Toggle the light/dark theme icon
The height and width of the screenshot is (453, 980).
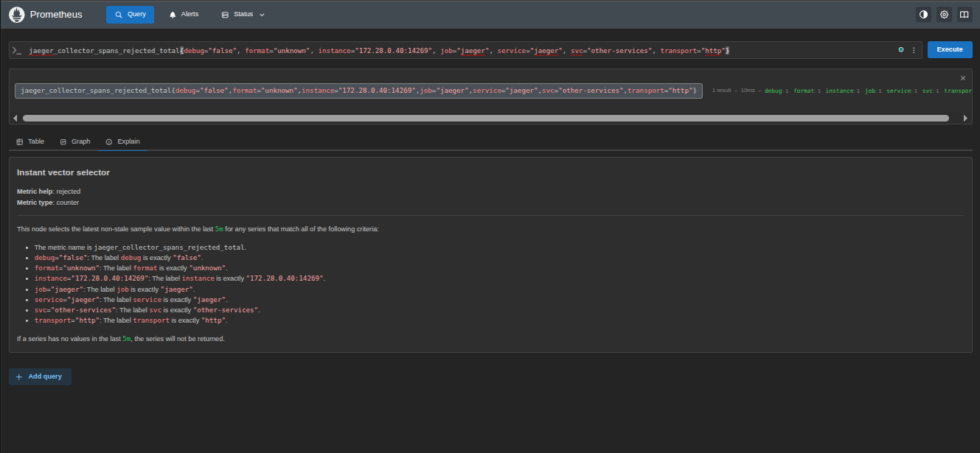coord(923,15)
